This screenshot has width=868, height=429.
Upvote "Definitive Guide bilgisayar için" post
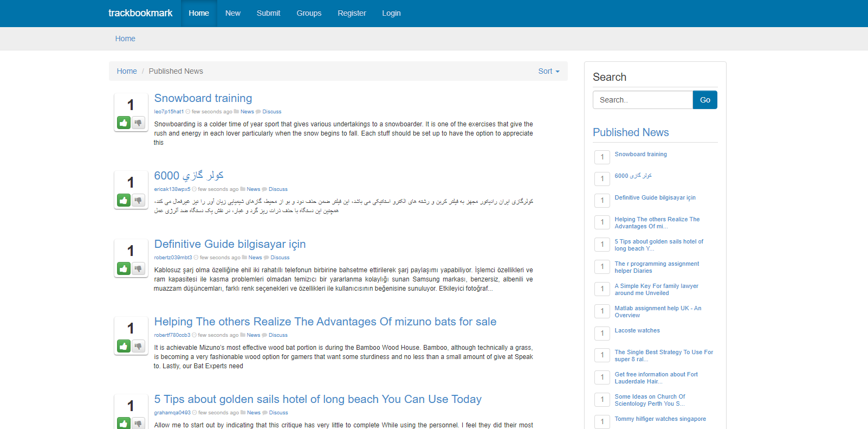pos(124,269)
